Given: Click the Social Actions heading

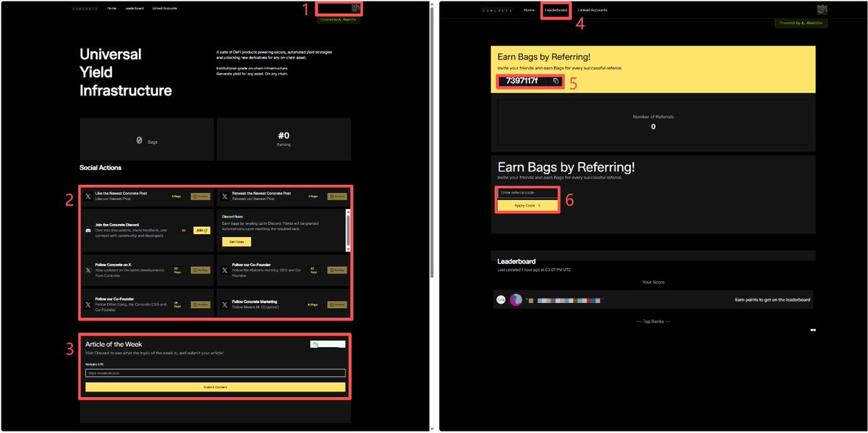Looking at the screenshot, I should 101,168.
